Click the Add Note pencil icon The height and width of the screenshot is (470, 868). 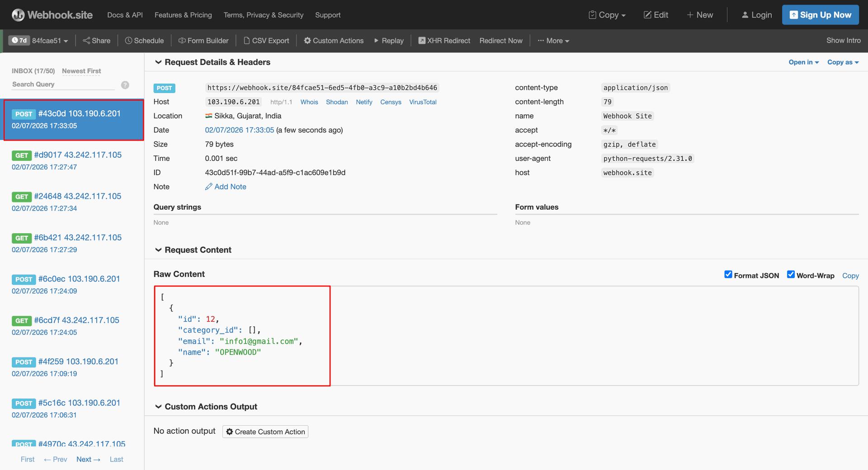tap(208, 187)
